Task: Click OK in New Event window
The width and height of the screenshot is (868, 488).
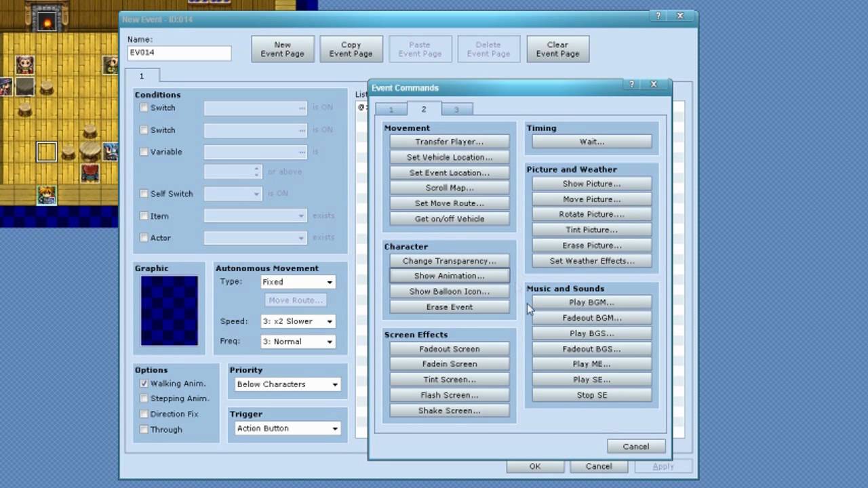Action: click(535, 466)
